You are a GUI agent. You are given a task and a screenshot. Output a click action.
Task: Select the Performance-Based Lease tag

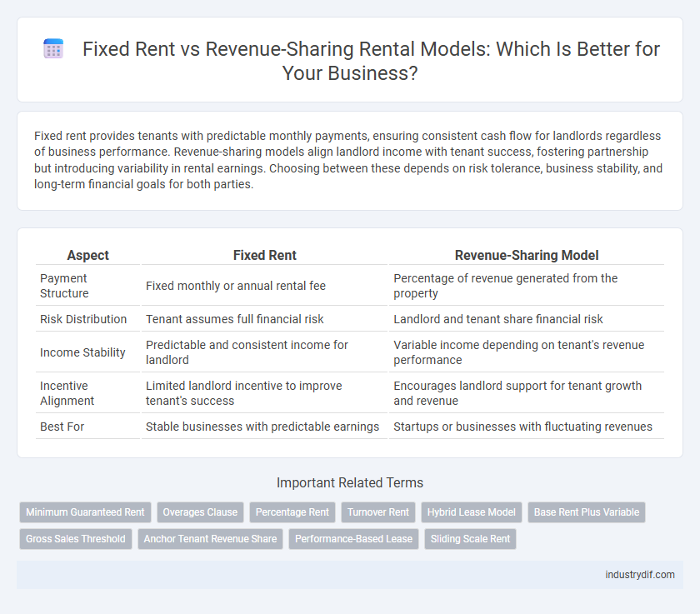click(x=353, y=538)
